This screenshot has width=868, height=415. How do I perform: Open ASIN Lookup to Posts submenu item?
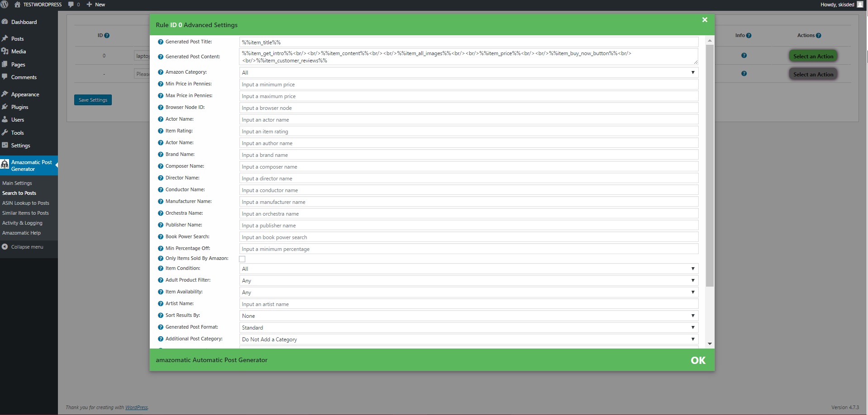26,203
